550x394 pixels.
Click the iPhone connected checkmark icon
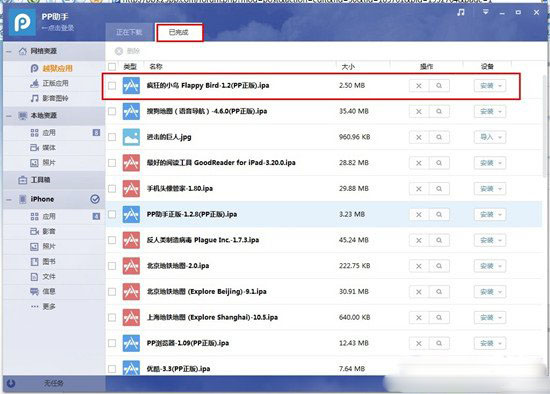tap(95, 199)
